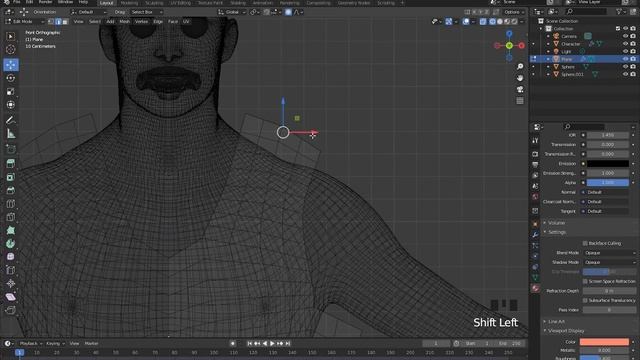The height and width of the screenshot is (360, 640).
Task: Select the Scale tool
Action: tap(11, 91)
